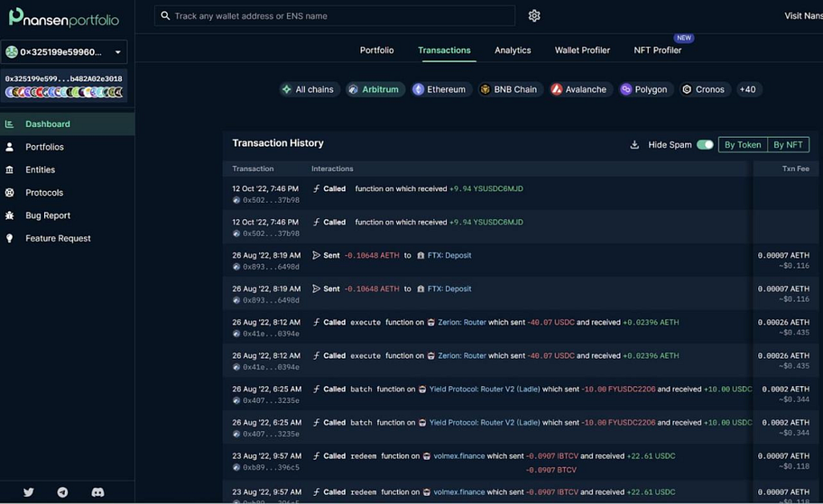Click the Polygon logo icon

(625, 89)
